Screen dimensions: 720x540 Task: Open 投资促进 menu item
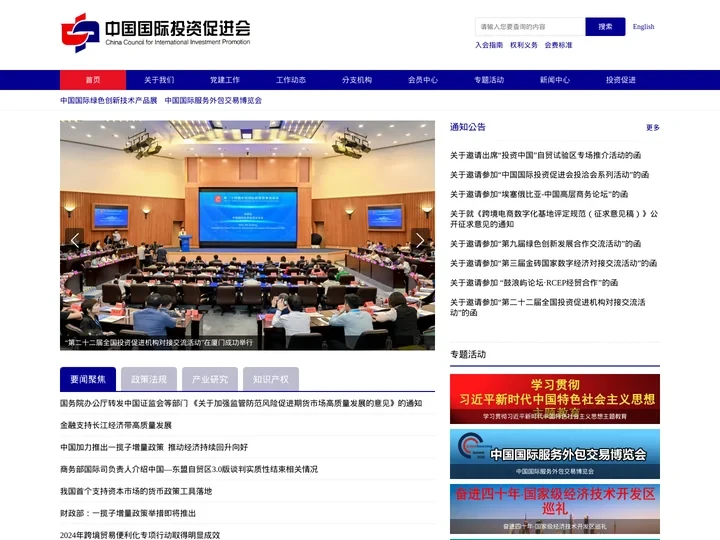click(621, 80)
